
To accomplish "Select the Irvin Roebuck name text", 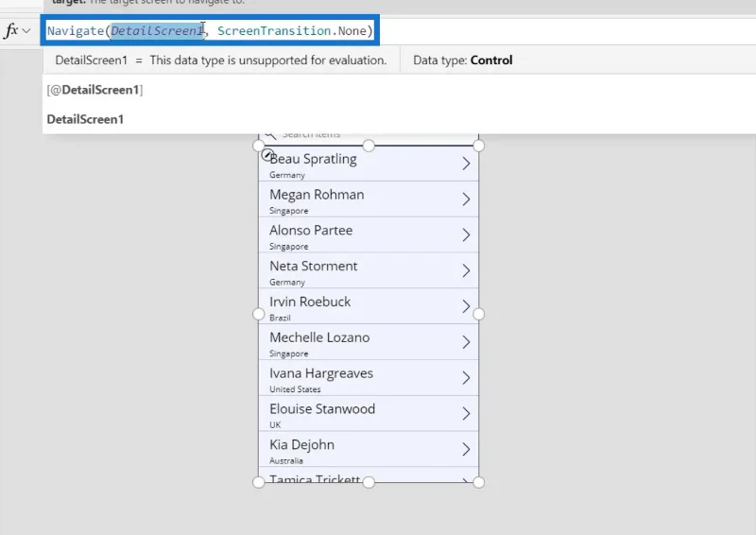I will (310, 302).
